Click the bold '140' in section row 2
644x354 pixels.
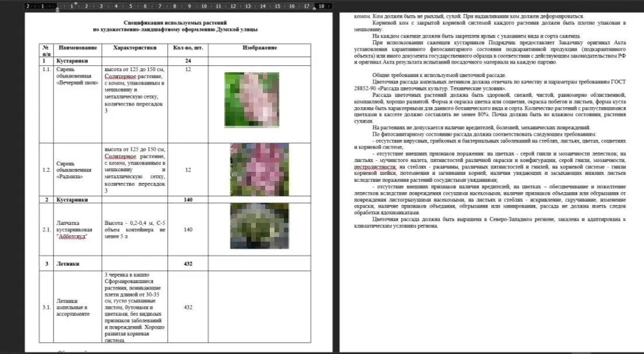[188, 200]
